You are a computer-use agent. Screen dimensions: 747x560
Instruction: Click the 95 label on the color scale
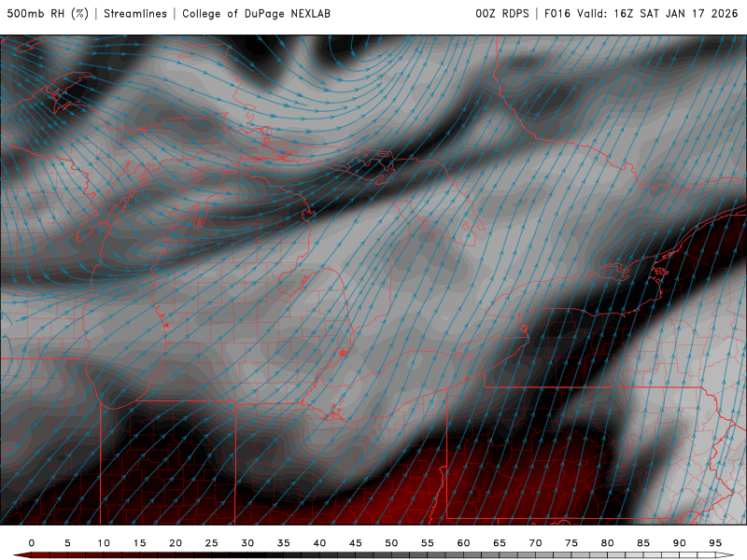715,543
